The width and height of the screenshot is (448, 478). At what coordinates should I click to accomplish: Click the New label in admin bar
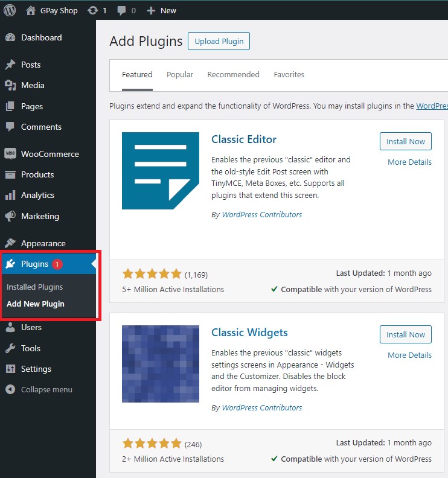[x=168, y=11]
